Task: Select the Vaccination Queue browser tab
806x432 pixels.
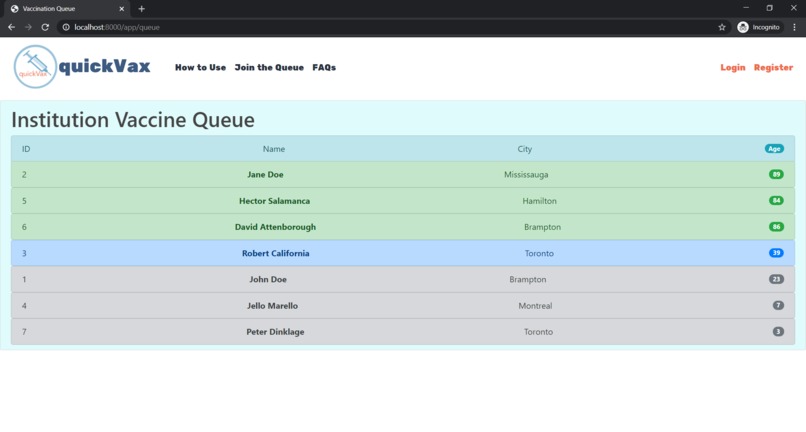Action: coord(65,9)
